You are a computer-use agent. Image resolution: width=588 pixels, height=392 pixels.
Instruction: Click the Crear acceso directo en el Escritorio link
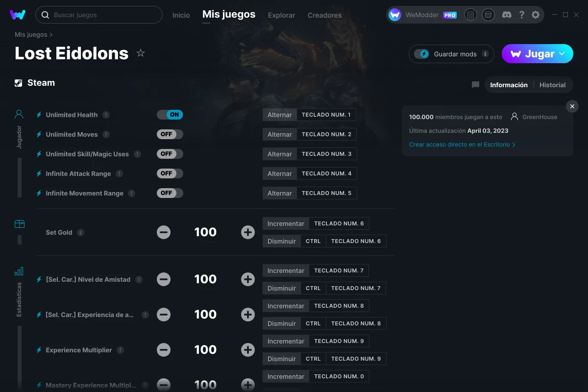460,145
